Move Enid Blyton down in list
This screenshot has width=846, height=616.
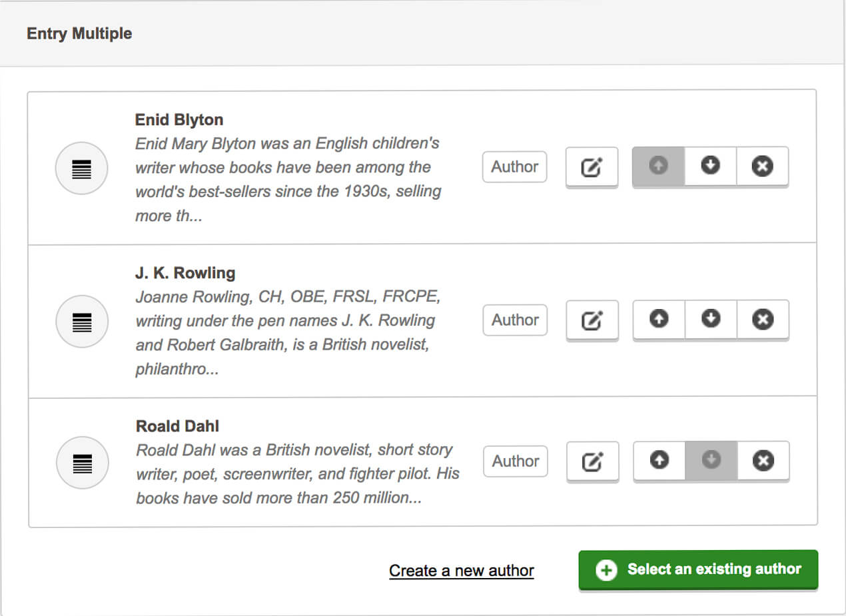click(x=711, y=166)
